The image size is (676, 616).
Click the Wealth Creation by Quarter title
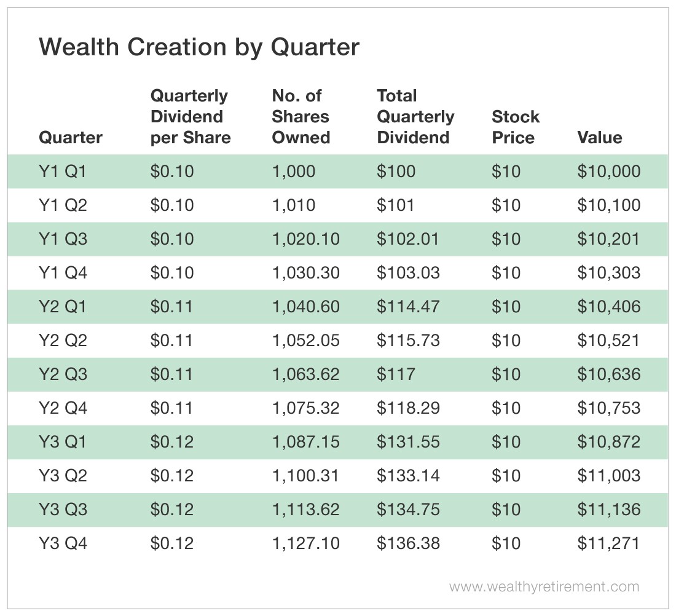199,47
